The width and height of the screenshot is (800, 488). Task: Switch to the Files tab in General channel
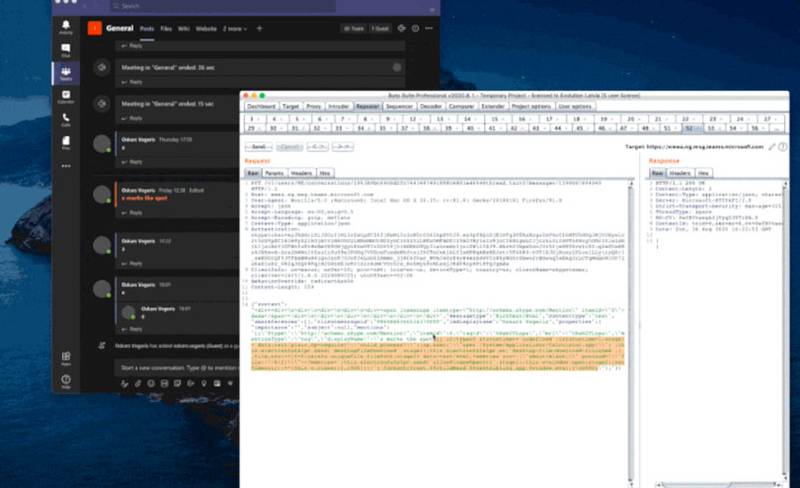point(166,29)
